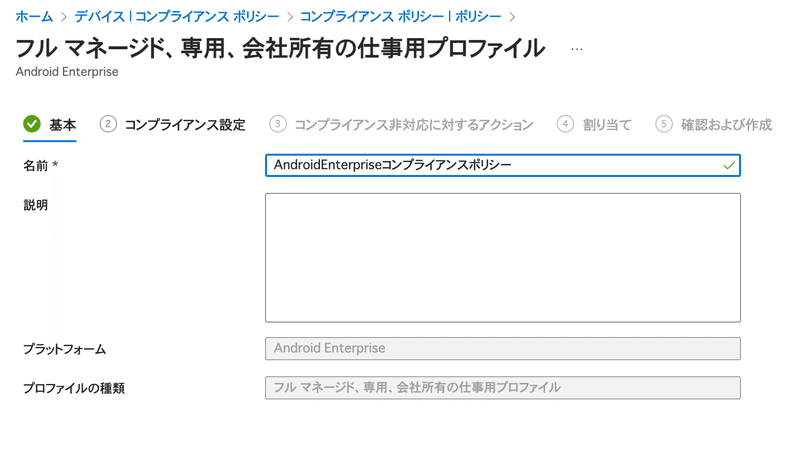Image resolution: width=800 pixels, height=469 pixels.
Task: Click the disabled プラットフォーム field
Action: coord(503,349)
